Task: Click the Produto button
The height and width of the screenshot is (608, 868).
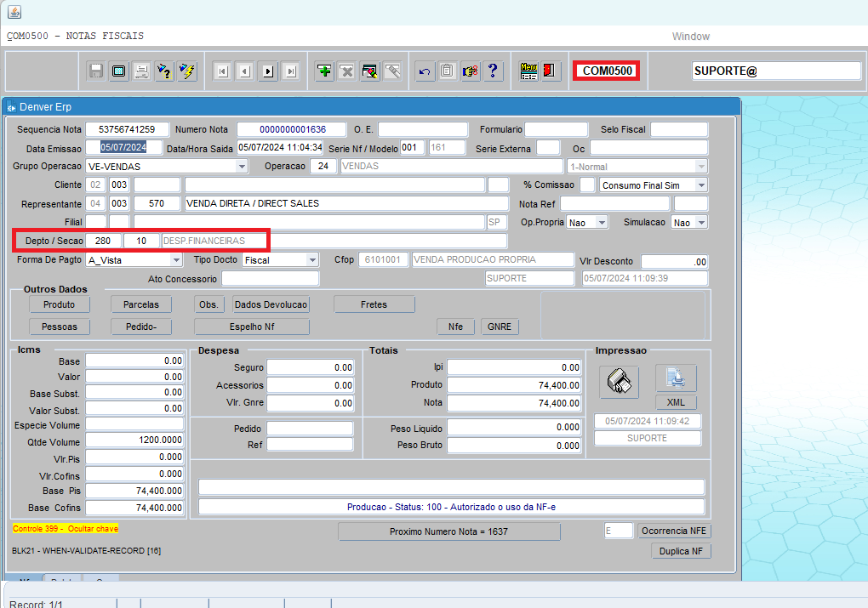Action: [x=59, y=304]
